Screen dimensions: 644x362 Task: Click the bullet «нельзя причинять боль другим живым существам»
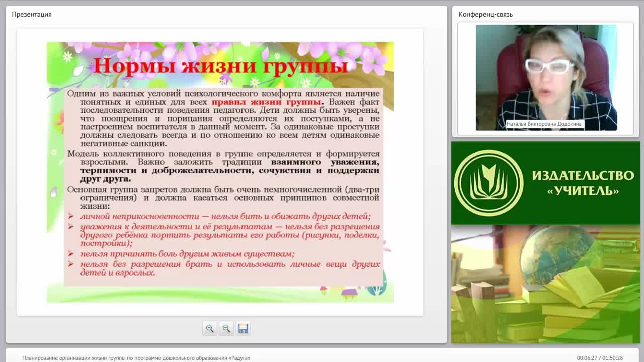(187, 254)
